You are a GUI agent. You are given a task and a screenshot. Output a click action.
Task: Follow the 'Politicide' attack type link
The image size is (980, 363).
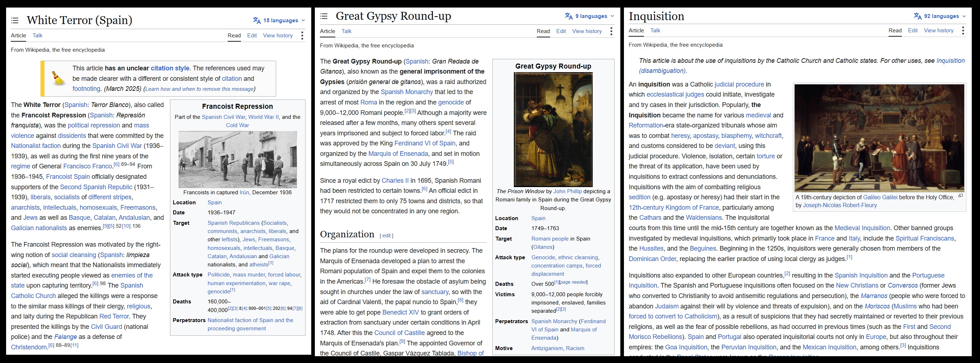(219, 275)
